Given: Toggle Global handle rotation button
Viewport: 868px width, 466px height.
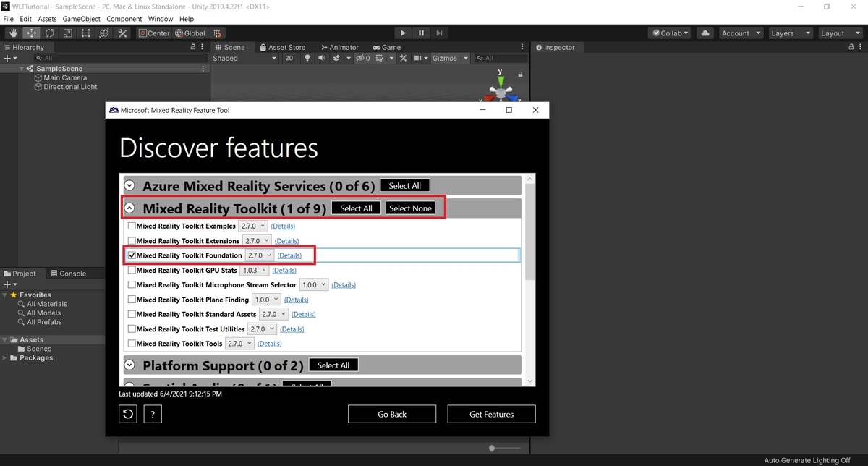Looking at the screenshot, I should [190, 33].
